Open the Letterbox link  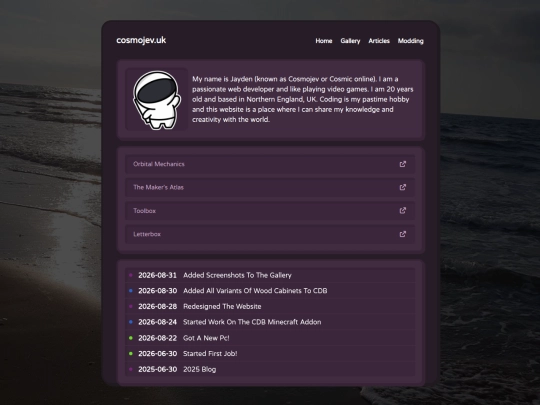[270, 234]
